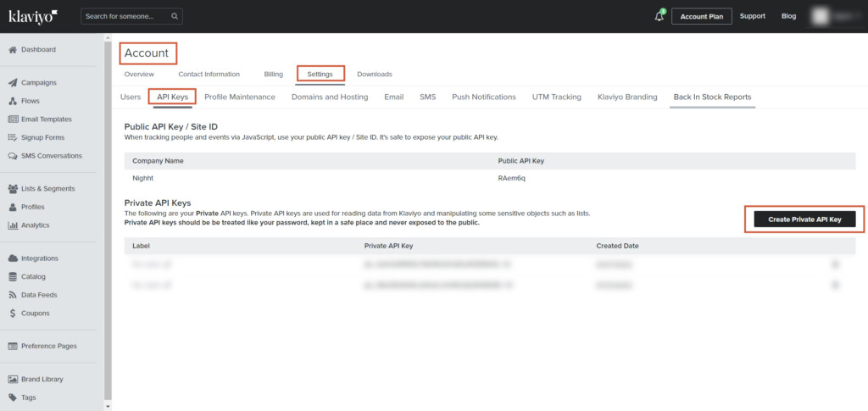Switch to the Billing tab

coord(274,74)
